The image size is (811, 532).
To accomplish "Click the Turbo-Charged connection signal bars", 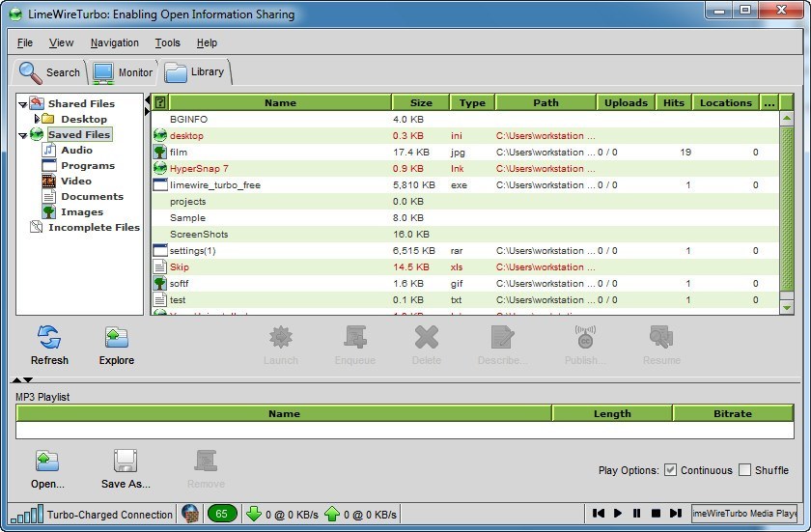I will tap(27, 514).
